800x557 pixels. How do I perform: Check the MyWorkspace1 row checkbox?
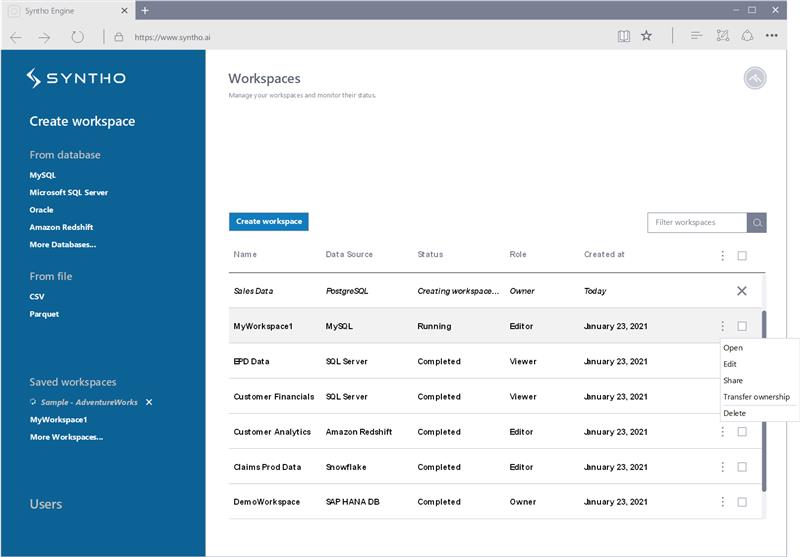pos(742,326)
